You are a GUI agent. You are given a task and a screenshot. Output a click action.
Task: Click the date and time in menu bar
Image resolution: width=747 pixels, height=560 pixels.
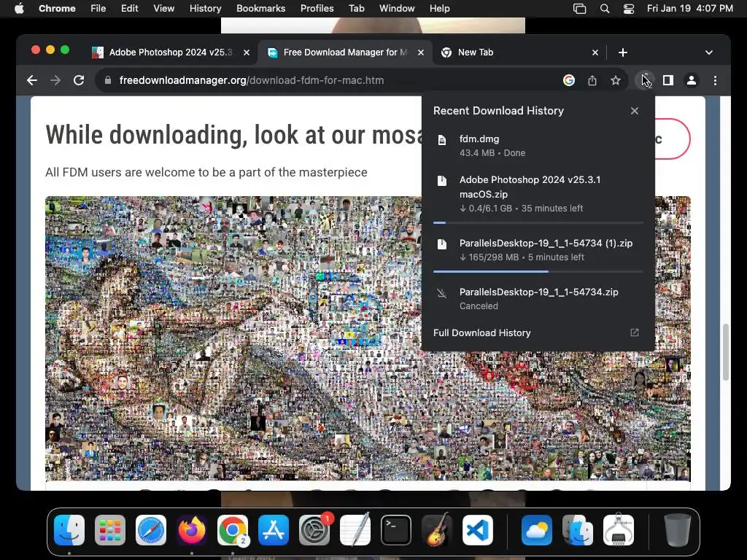(x=690, y=9)
